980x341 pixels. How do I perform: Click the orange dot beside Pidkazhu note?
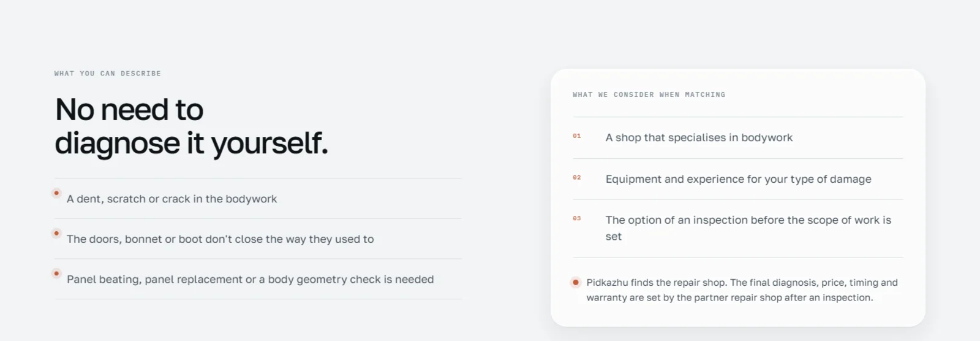pos(576,283)
